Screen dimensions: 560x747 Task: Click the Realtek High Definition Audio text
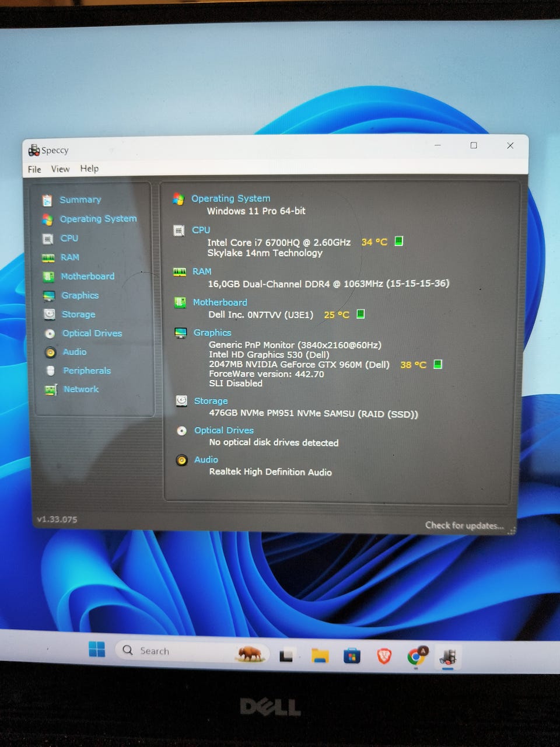pos(271,472)
